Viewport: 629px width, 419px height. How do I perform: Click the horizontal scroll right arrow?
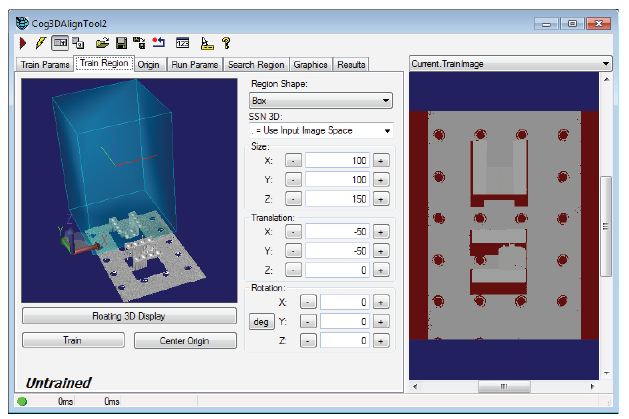[592, 387]
